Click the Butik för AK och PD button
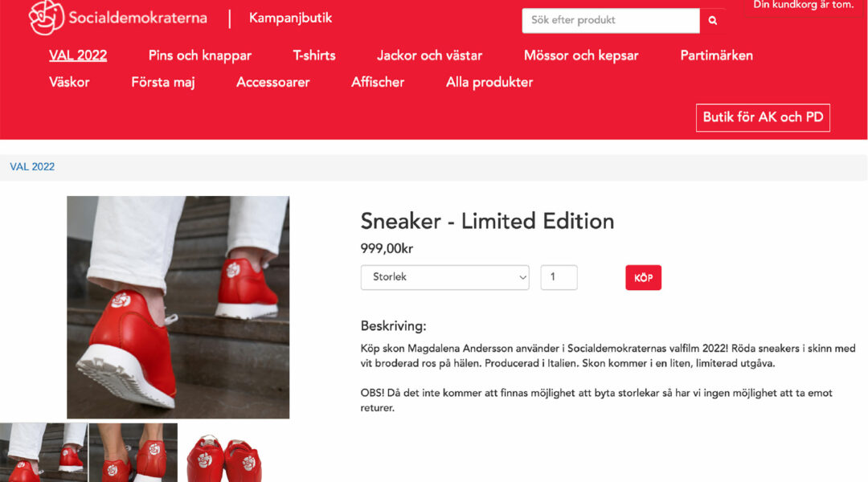The height and width of the screenshot is (482, 868). coord(763,117)
